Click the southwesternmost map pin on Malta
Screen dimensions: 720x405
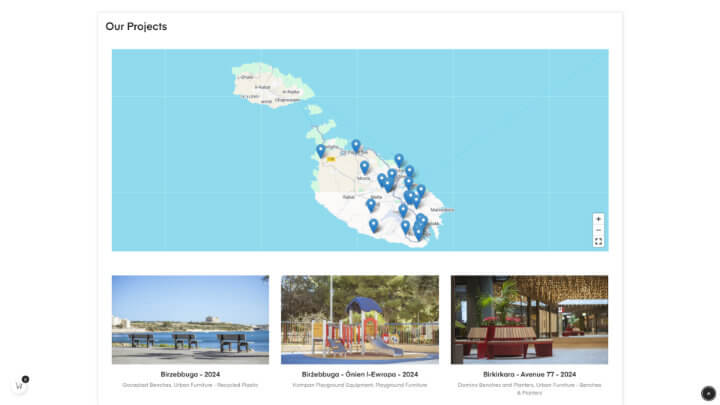(x=373, y=225)
